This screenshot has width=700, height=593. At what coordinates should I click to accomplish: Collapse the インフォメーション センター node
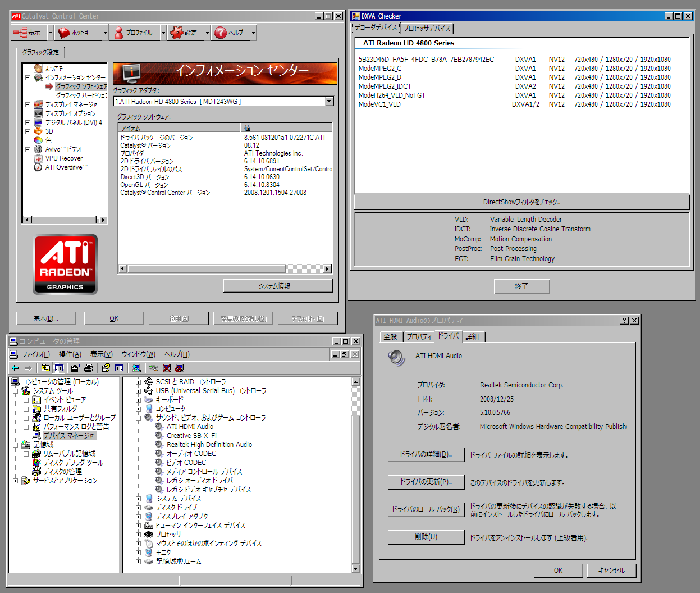28,77
